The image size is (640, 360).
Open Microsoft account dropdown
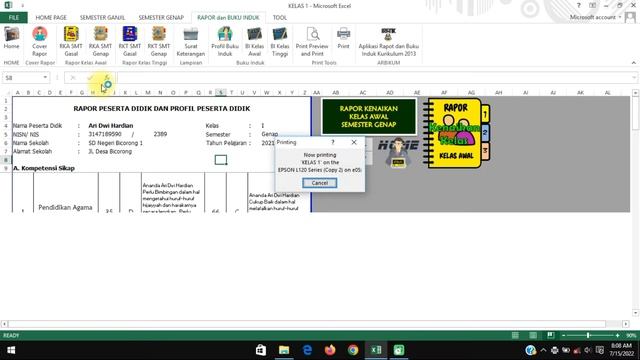pos(596,17)
